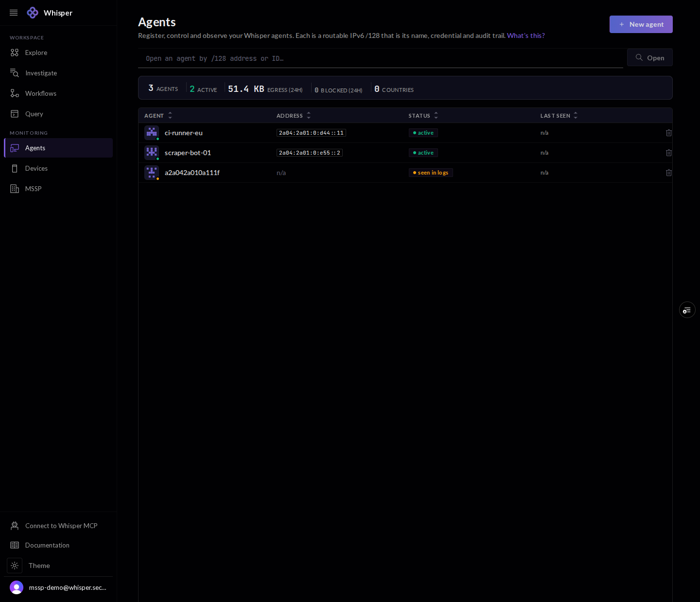Screen dimensions: 700x602
Task: Open Connect to Whisper MCP
Action: (58, 526)
